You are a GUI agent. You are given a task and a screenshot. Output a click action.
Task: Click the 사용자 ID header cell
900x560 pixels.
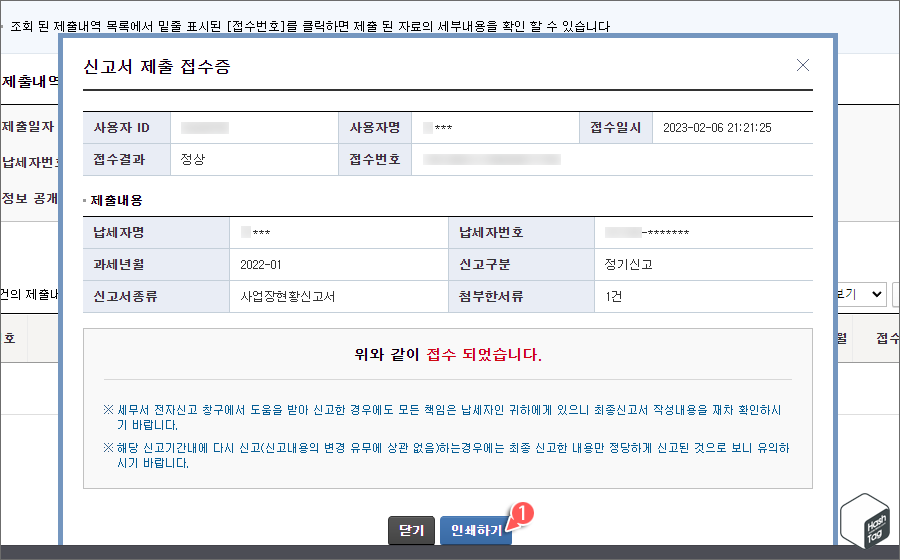point(127,128)
